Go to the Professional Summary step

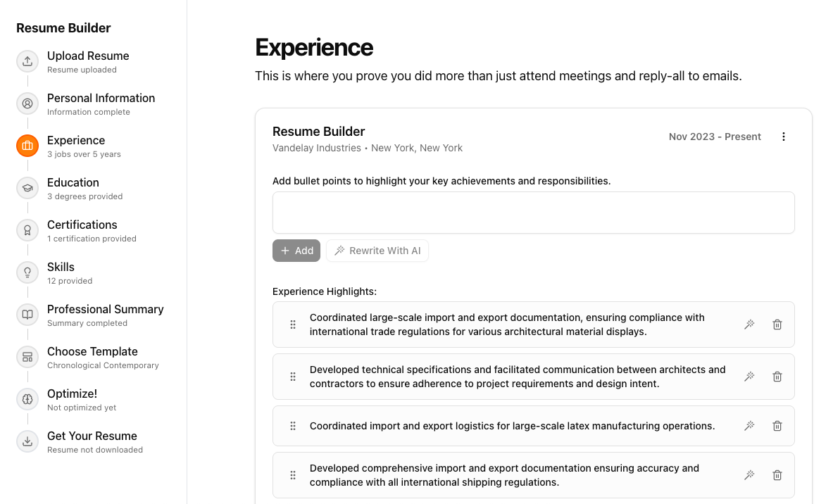[x=105, y=315]
